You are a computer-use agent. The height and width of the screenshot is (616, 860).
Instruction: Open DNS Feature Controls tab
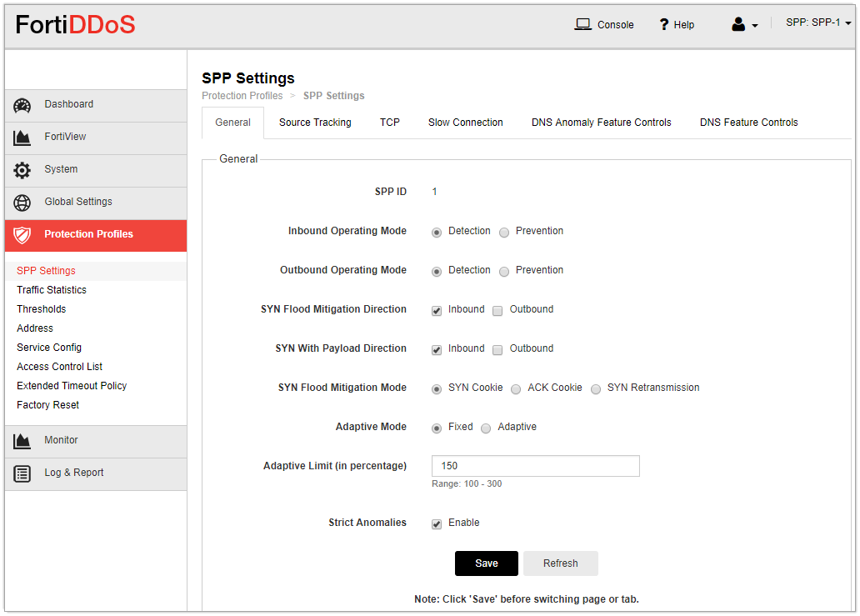(x=748, y=123)
